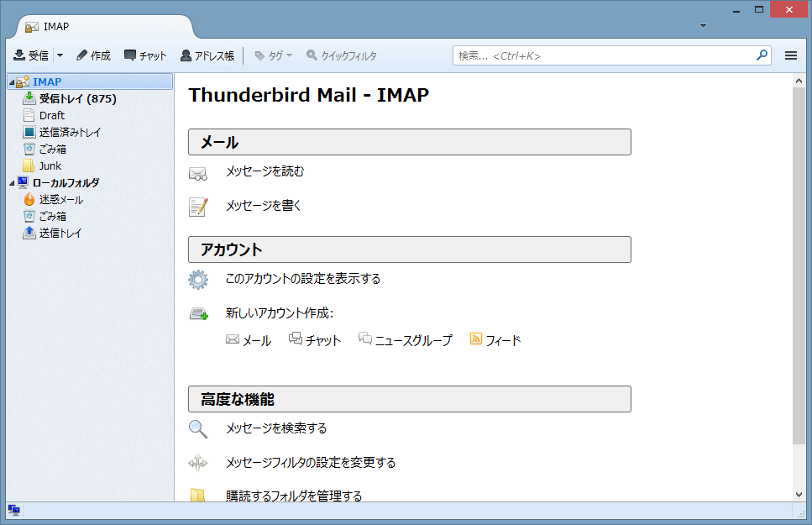
Task: Click the new account creation icon
Action: coord(199,313)
